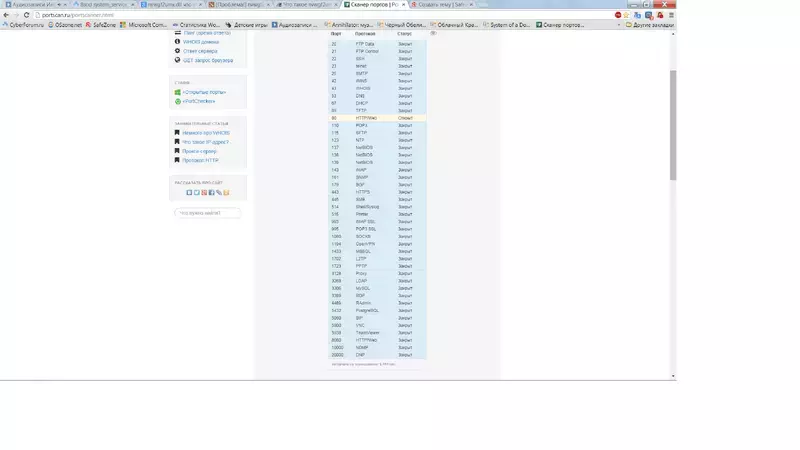800x450 pixels.
Task: Open the «Открытые порты» link
Action: point(204,92)
